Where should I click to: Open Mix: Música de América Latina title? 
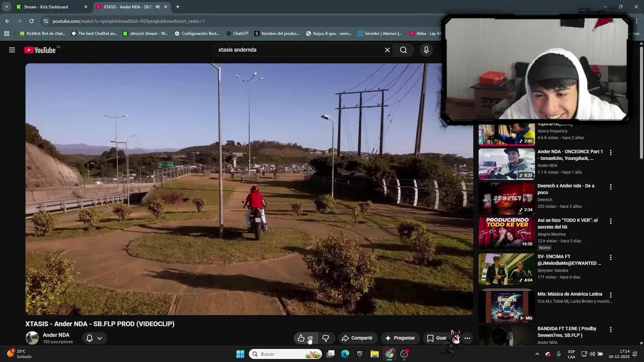[x=570, y=294]
